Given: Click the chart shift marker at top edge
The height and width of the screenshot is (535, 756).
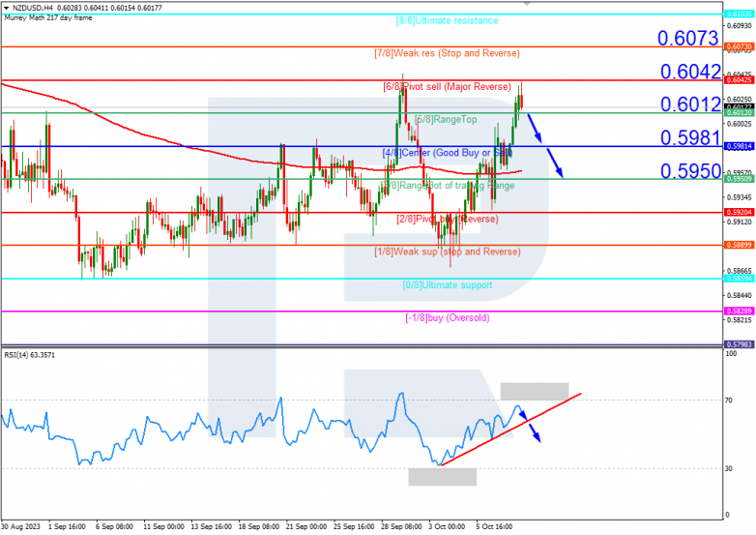Looking at the screenshot, I should [528, 3].
